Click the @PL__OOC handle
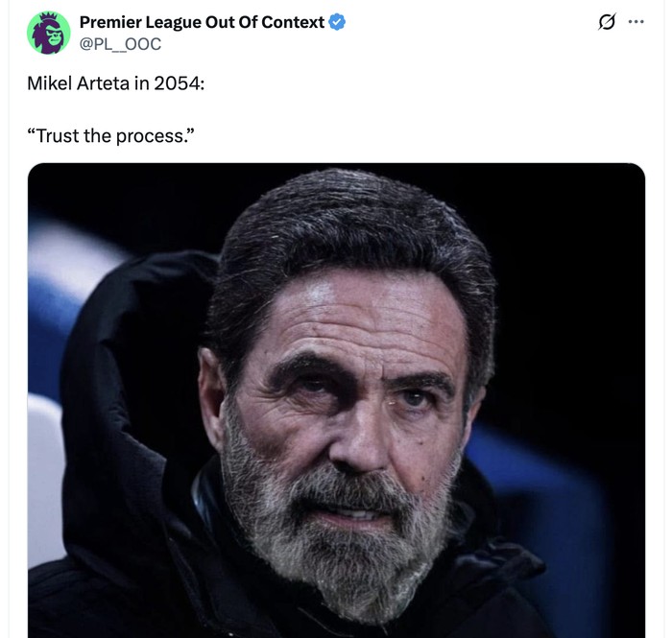Image resolution: width=672 pixels, height=638 pixels. 120,43
